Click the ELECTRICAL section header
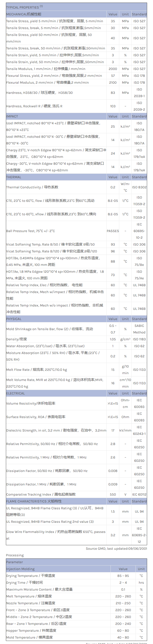The width and height of the screenshot is (153, 644). [x=16, y=393]
